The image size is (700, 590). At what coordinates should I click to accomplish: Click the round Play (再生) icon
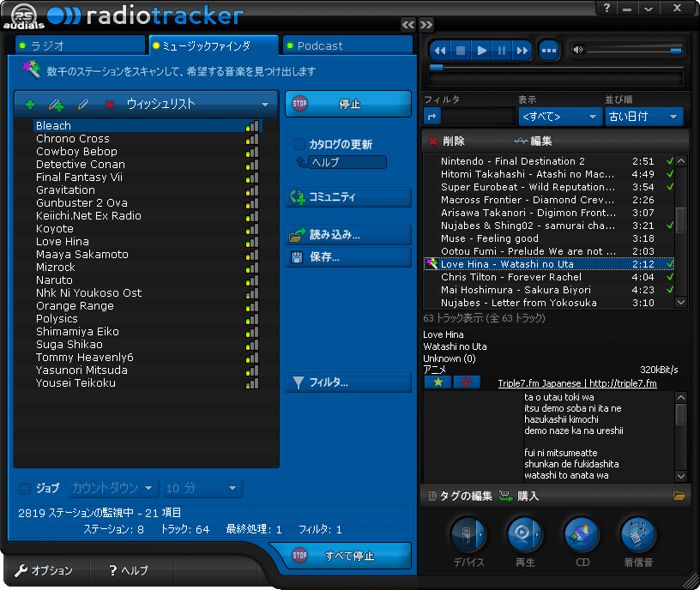524,533
